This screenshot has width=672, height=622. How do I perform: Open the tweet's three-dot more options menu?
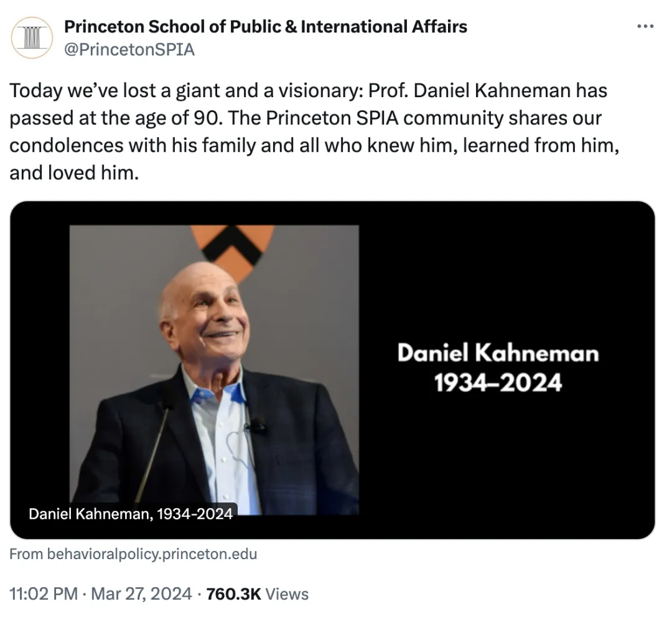point(646,26)
